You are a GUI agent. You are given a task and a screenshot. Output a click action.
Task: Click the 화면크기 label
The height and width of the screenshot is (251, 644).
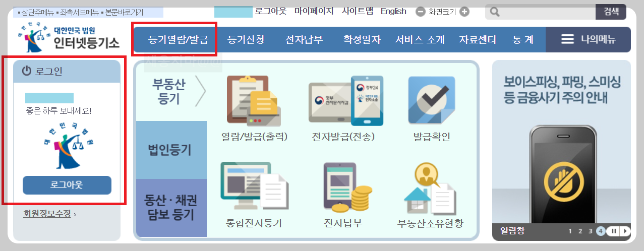442,12
